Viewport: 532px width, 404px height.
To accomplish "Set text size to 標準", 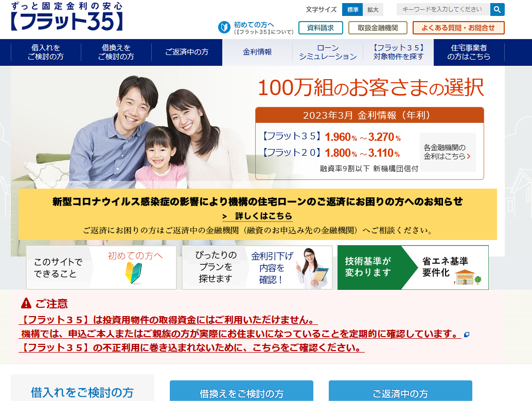I will 352,9.
